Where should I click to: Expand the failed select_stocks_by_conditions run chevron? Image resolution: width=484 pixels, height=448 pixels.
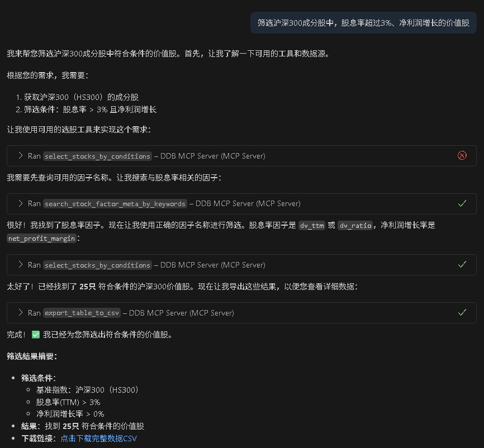21,156
